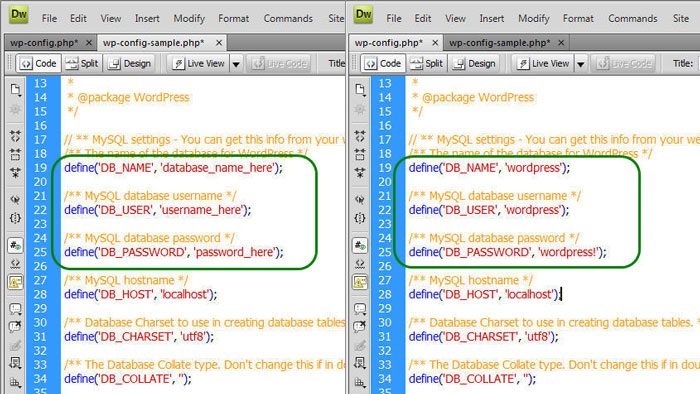Open the Format menu in the left window
This screenshot has width=700, height=394.
click(x=233, y=19)
